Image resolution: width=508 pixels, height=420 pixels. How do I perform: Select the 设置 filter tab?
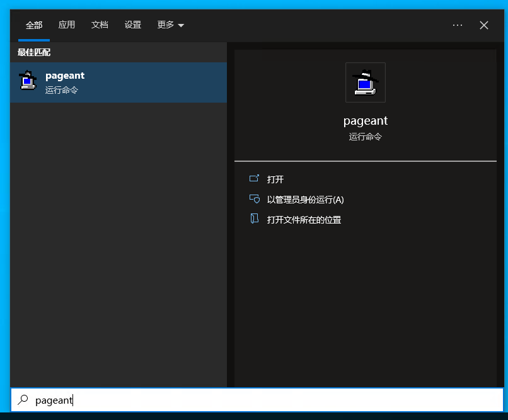(133, 25)
